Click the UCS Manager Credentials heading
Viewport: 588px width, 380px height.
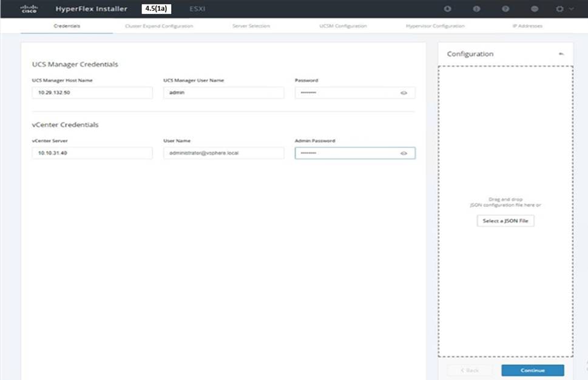[75, 64]
